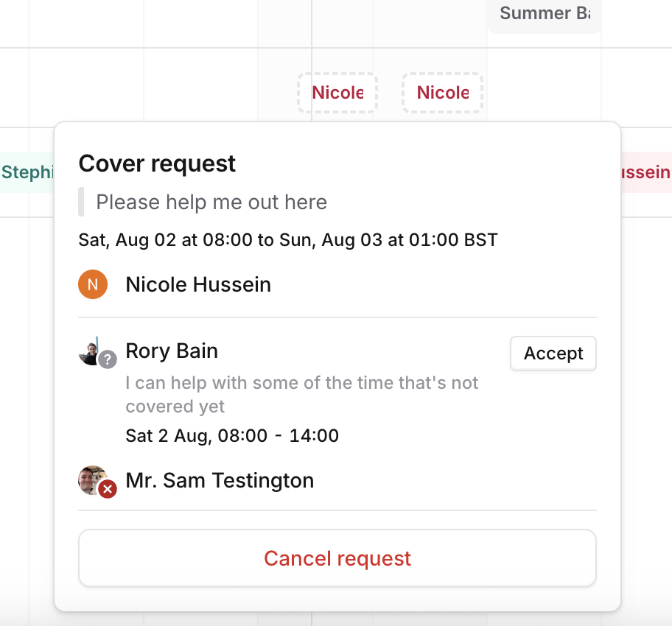672x626 pixels.
Task: Click Rory's message about helping with uncovered time
Action: (301, 395)
